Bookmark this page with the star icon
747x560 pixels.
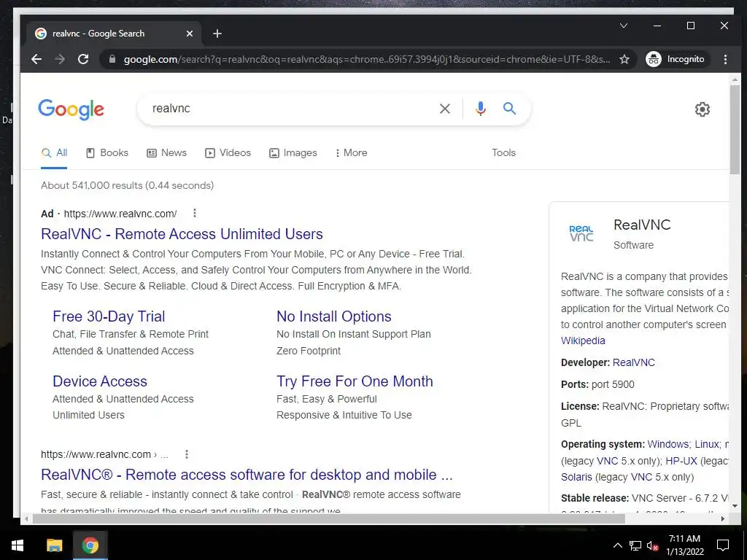(x=624, y=59)
